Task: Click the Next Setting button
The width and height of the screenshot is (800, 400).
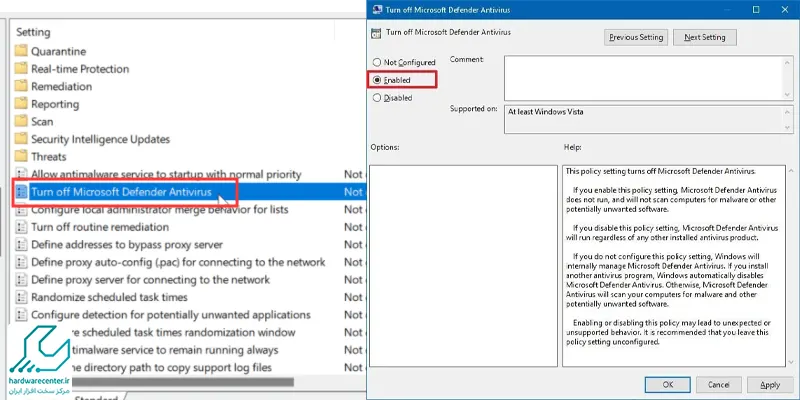Action: (705, 37)
